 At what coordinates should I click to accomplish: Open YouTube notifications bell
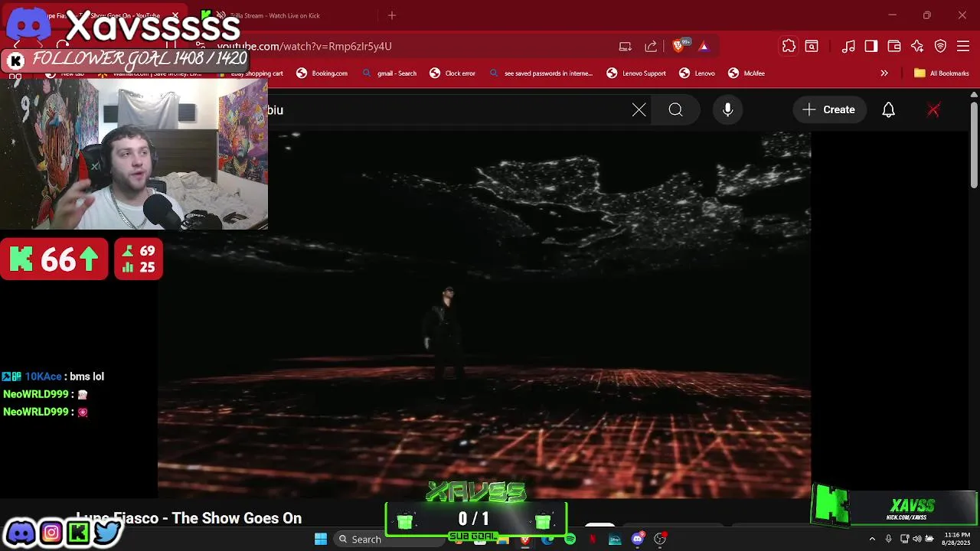coord(888,110)
